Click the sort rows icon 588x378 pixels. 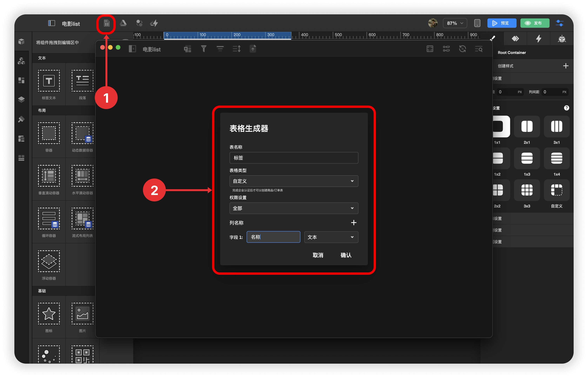(237, 49)
